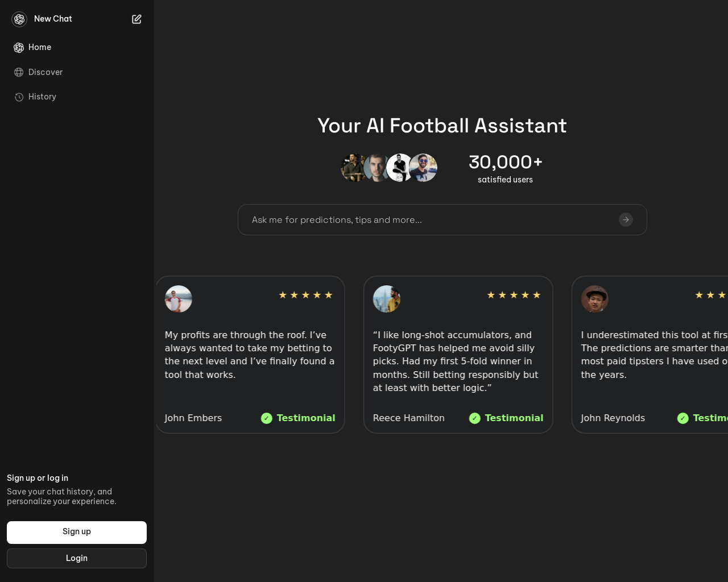Click the first satisfied user avatar

[x=353, y=168]
